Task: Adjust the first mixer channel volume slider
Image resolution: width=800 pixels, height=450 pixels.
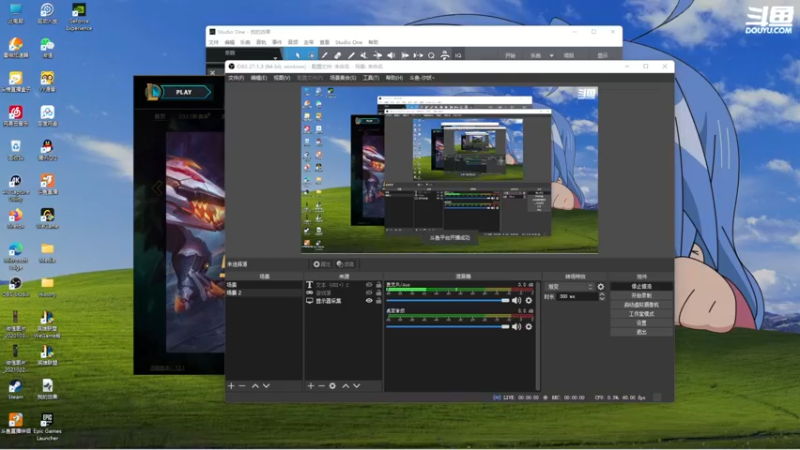Action: [x=447, y=301]
